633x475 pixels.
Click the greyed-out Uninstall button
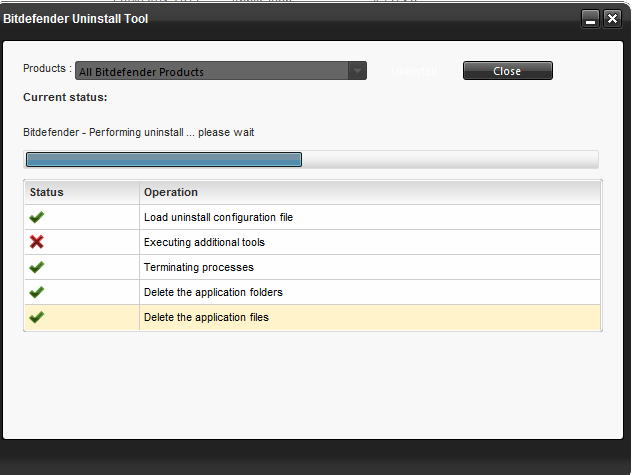tap(414, 71)
